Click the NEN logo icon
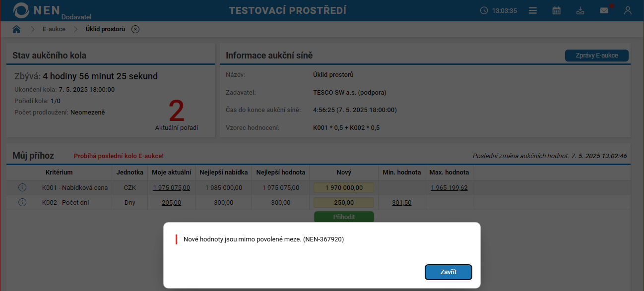The height and width of the screenshot is (291, 644). click(21, 10)
